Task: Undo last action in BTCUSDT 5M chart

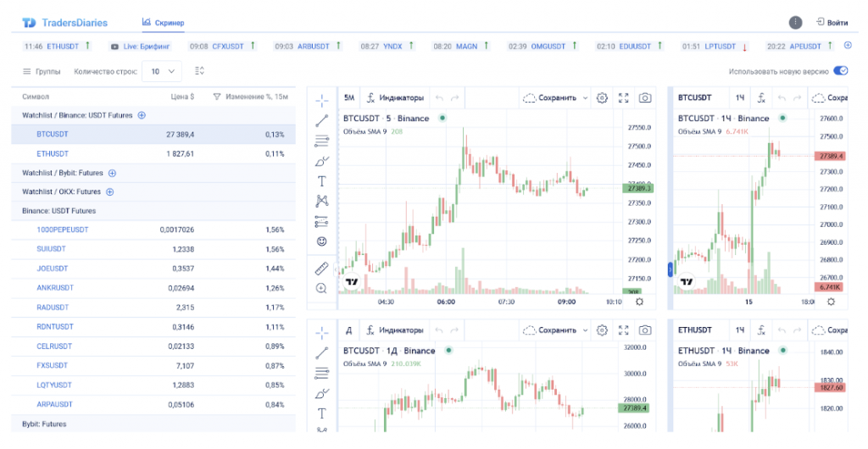Action: pos(439,98)
